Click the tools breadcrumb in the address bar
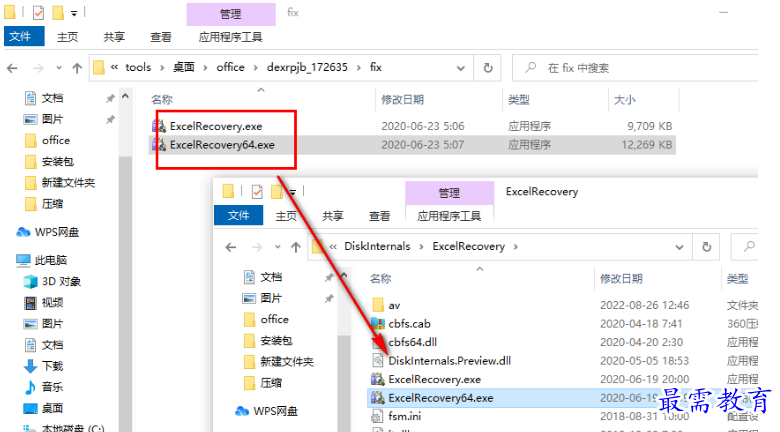780x432 pixels. 138,67
